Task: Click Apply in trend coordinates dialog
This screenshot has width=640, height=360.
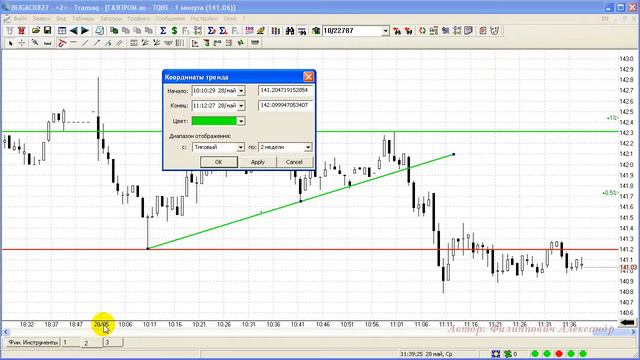Action: (x=258, y=162)
